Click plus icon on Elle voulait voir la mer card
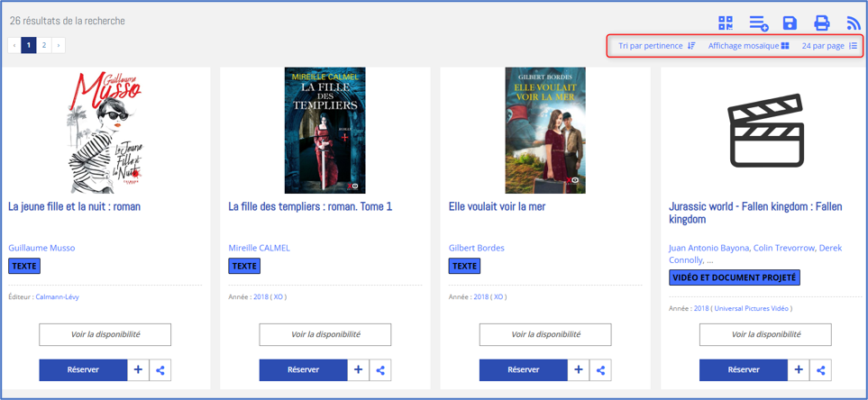Screen dimensions: 868x400 [579, 370]
